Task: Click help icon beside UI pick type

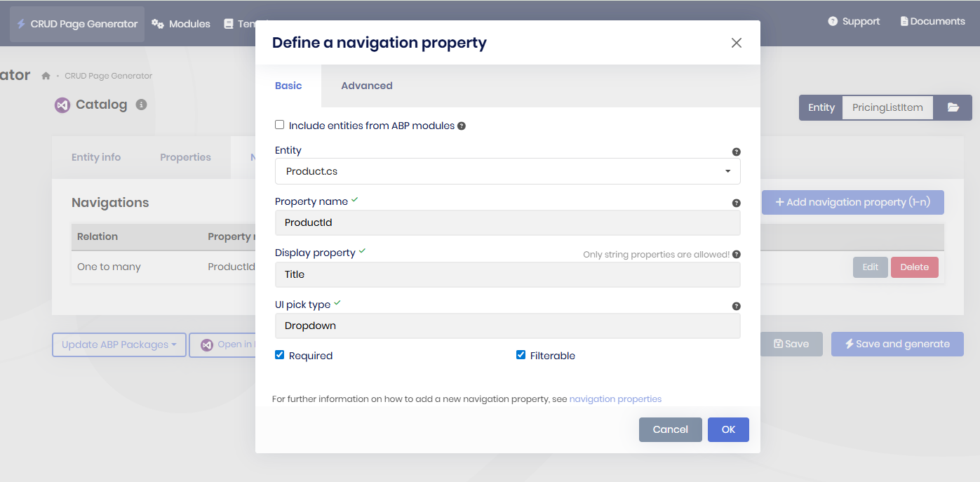Action: pos(736,306)
